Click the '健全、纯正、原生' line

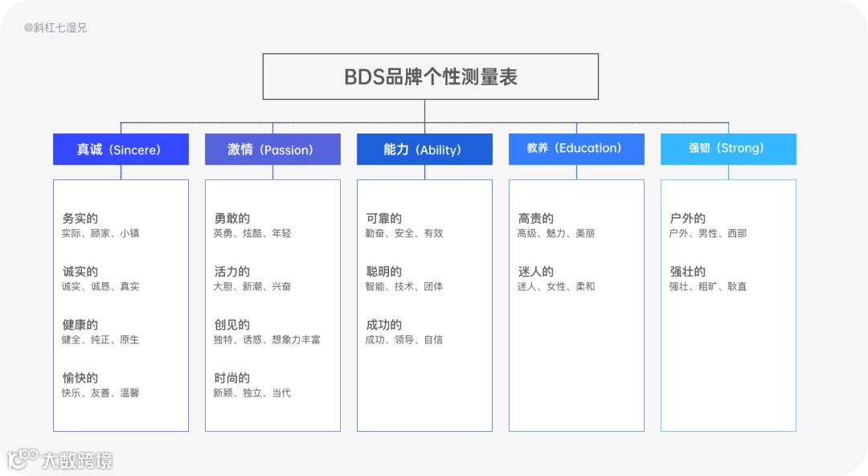coord(100,339)
